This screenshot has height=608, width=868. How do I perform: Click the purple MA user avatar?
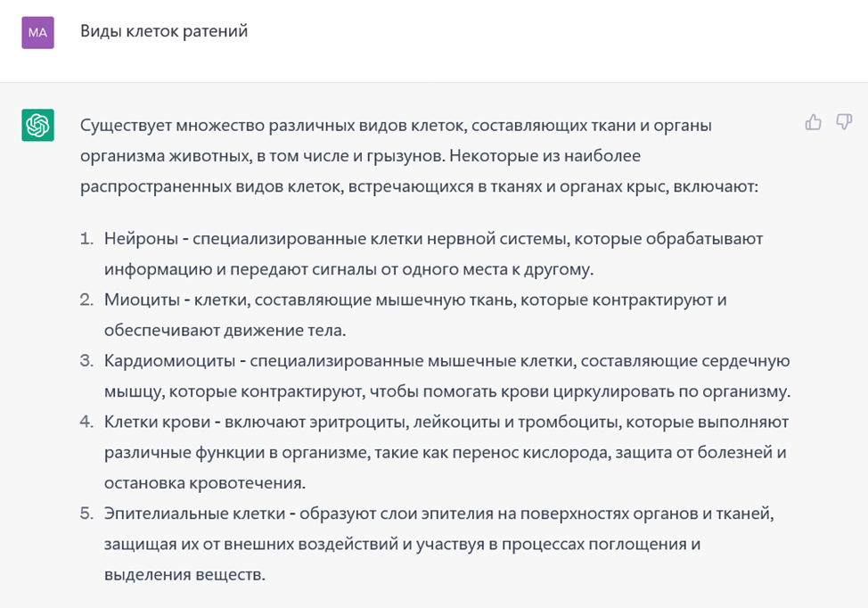click(37, 33)
